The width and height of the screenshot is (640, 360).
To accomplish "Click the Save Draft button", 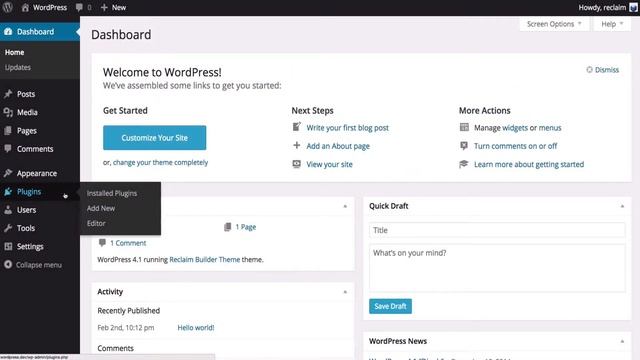I will pos(390,306).
